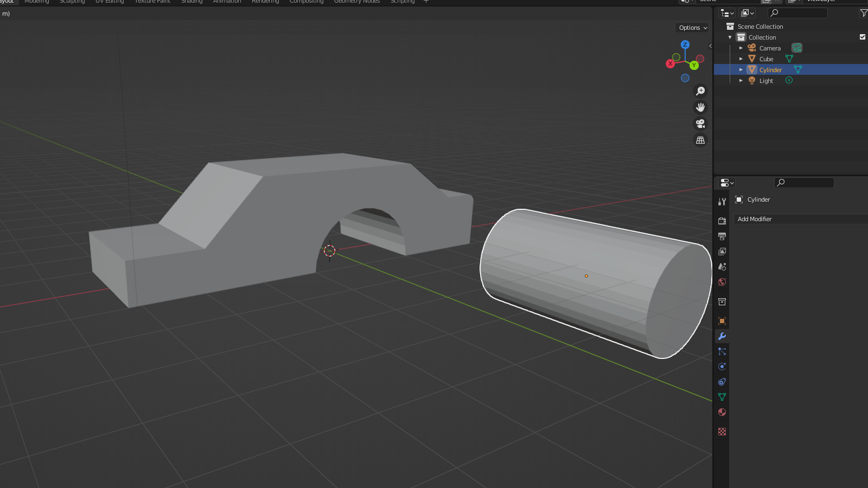Select Light in the outliner

(x=766, y=81)
